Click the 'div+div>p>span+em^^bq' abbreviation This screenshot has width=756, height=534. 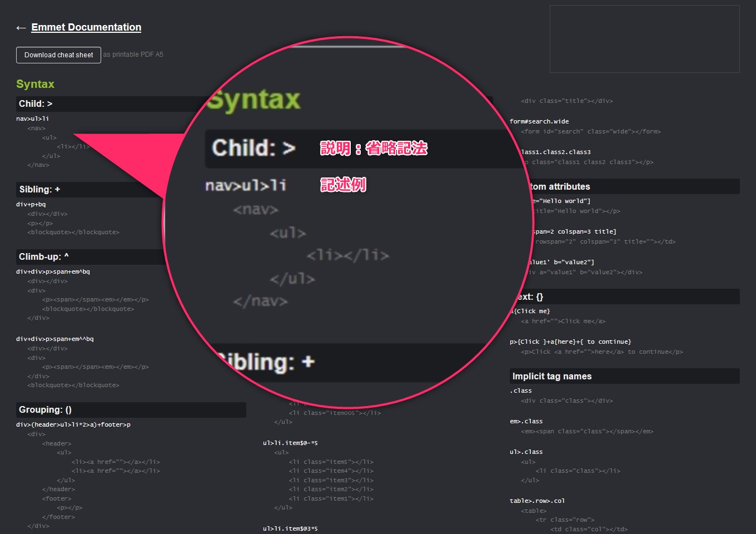55,339
